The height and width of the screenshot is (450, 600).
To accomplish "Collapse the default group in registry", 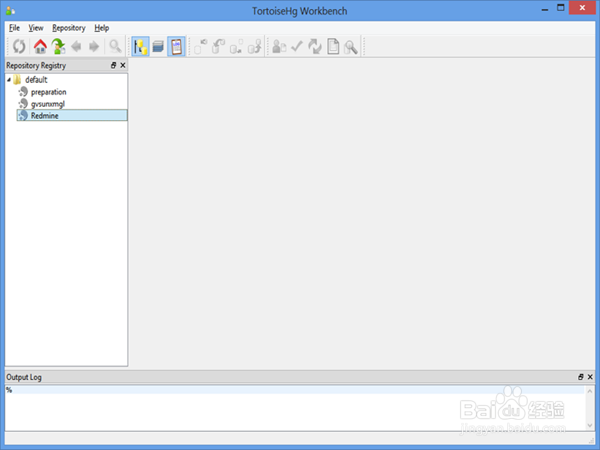I will (x=9, y=80).
